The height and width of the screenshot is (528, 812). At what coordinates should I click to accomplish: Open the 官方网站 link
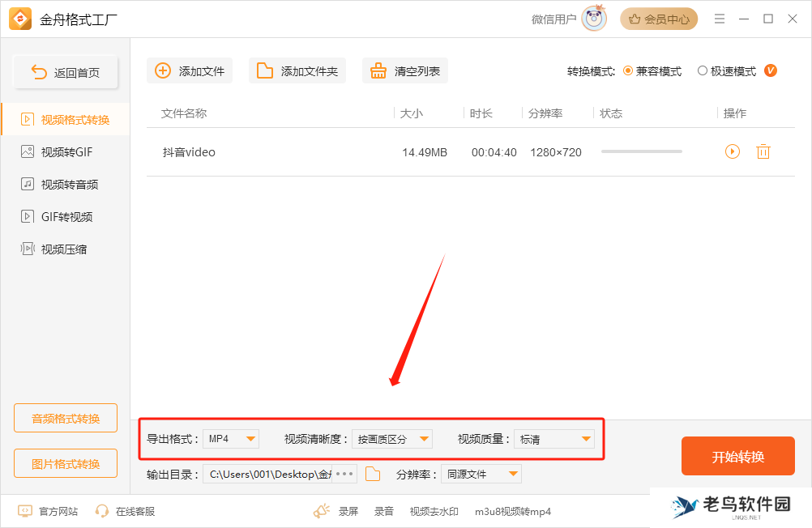pos(48,512)
